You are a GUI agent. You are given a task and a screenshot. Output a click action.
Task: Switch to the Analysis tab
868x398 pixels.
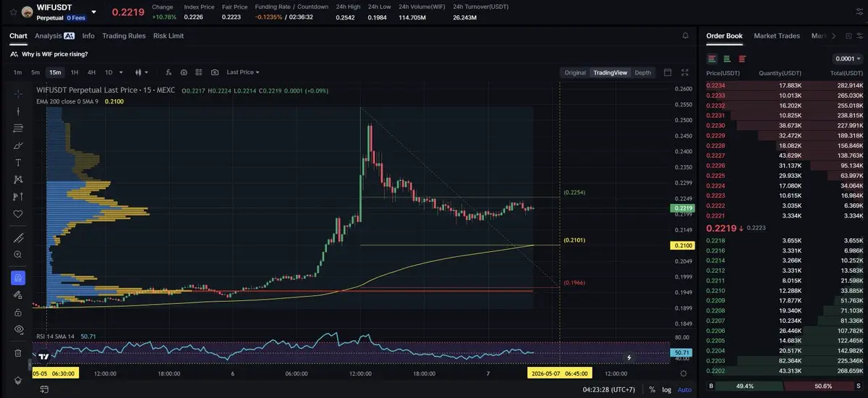55,35
